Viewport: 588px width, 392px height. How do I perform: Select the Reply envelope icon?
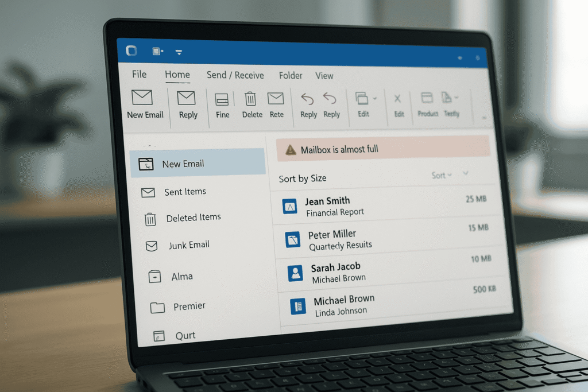[x=188, y=97]
